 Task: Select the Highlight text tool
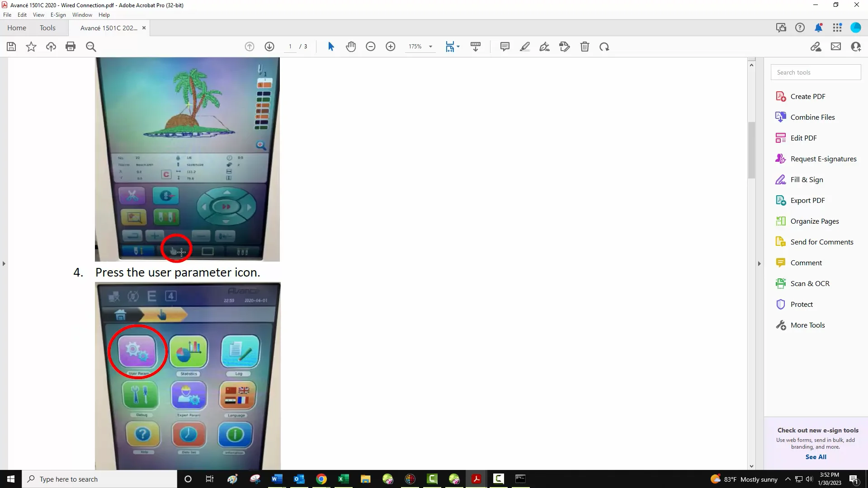coord(525,47)
